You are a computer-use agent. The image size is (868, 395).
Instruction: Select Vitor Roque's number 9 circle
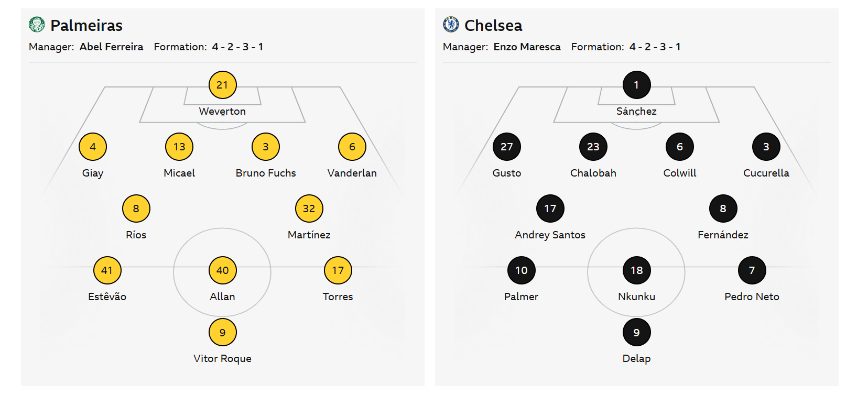[222, 332]
